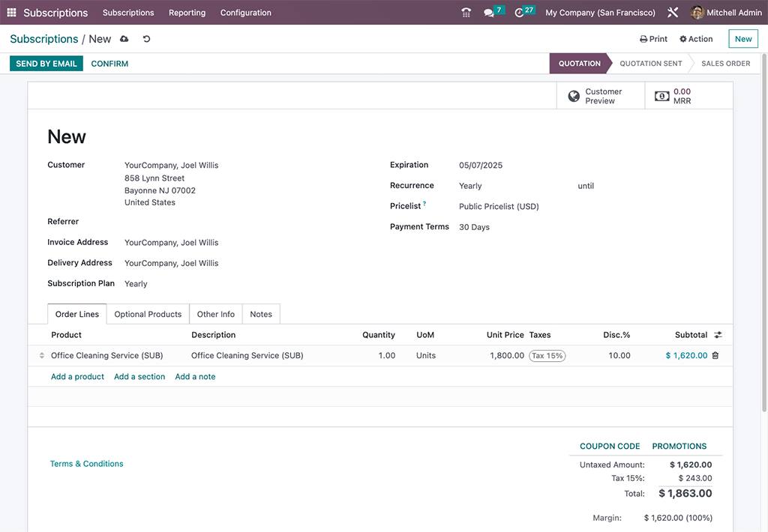Open the Reporting menu
The height and width of the screenshot is (532, 768).
tap(187, 13)
